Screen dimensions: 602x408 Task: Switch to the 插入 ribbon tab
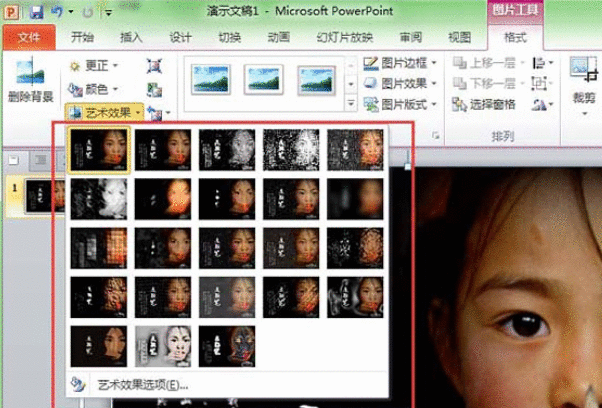[131, 37]
